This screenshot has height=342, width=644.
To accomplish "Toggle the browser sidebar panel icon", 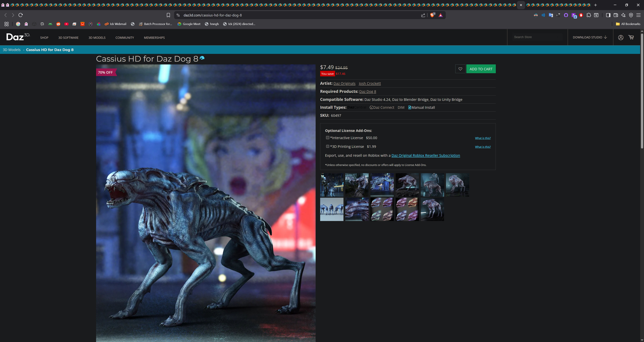I will tap(608, 15).
